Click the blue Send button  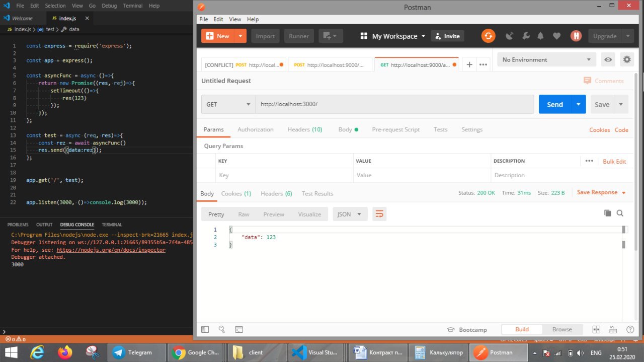click(555, 104)
